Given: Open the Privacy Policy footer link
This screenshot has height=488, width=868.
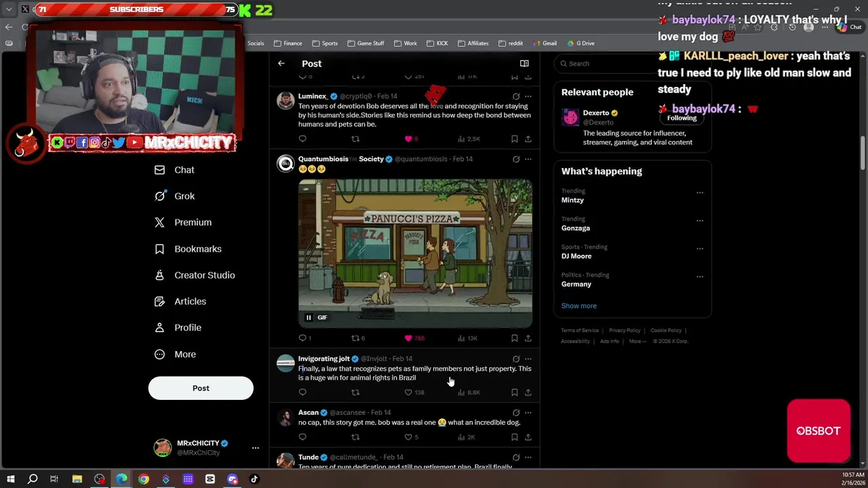Looking at the screenshot, I should 625,331.
